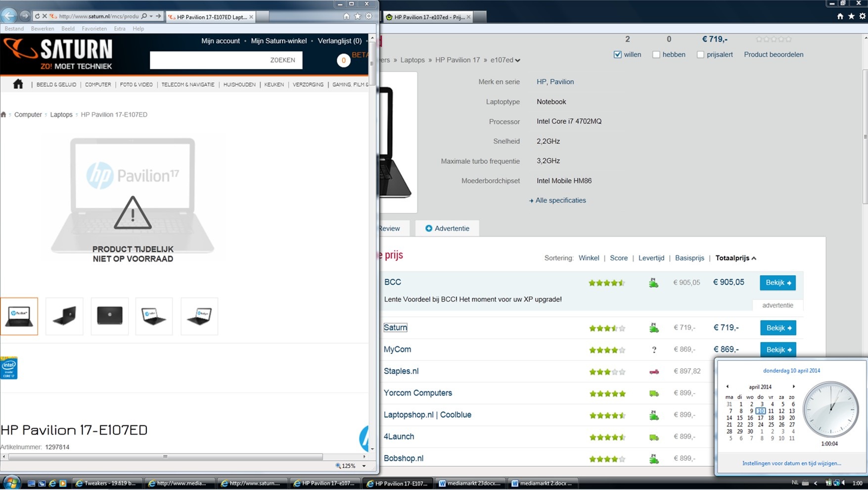Click the horizontal scrollbar of the Saturn page
Viewport: 868px width, 490px height.
pos(165,457)
